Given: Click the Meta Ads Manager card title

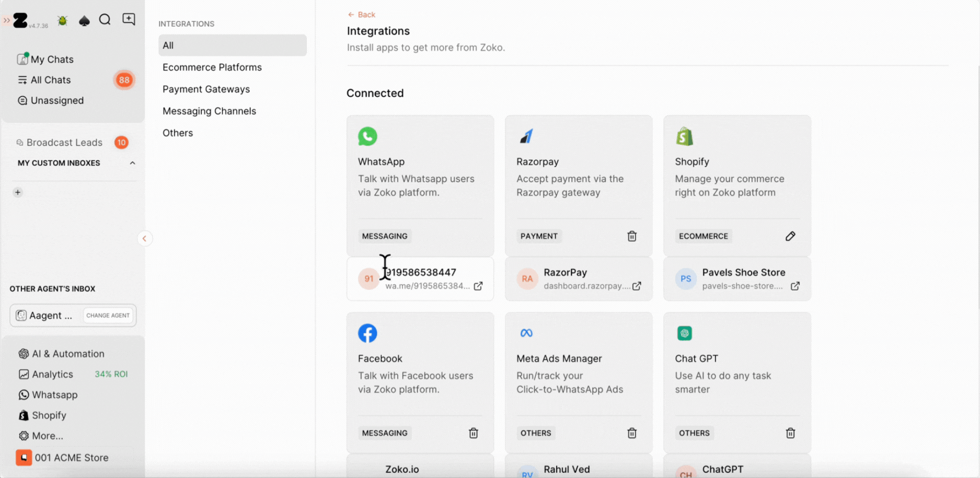Looking at the screenshot, I should 559,359.
